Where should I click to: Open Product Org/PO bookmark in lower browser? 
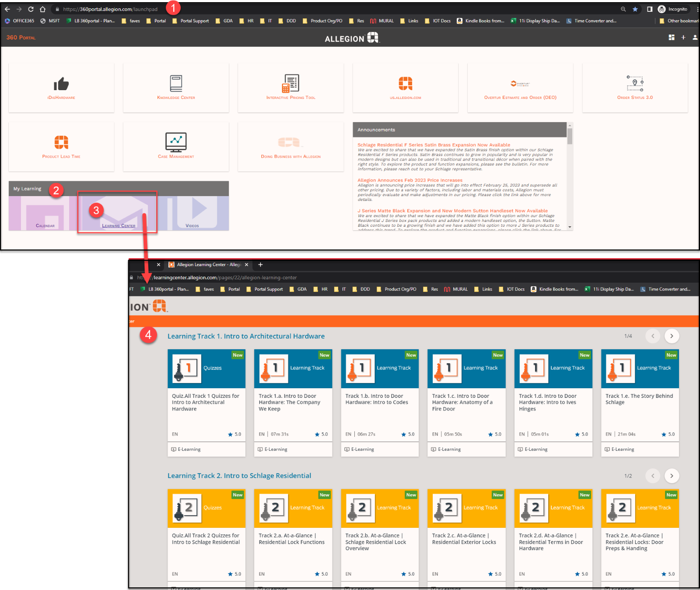396,289
